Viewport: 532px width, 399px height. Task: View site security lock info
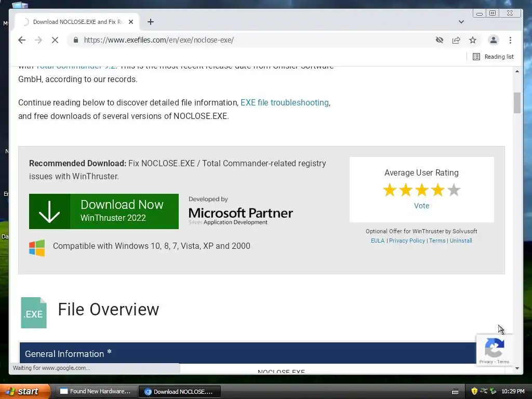click(x=76, y=40)
